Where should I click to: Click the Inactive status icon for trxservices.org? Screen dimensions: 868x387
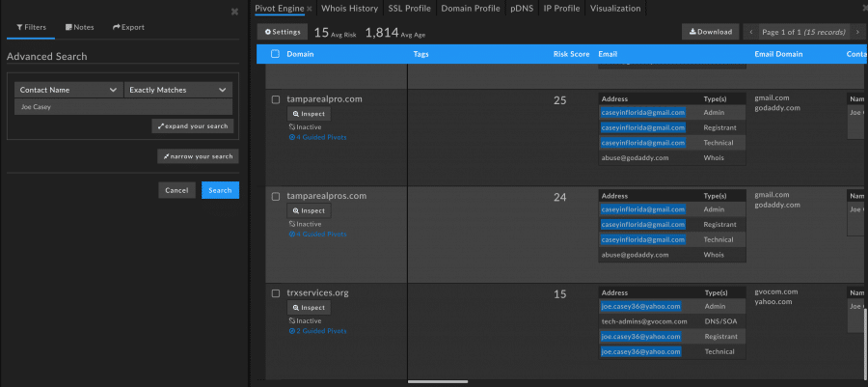click(292, 320)
